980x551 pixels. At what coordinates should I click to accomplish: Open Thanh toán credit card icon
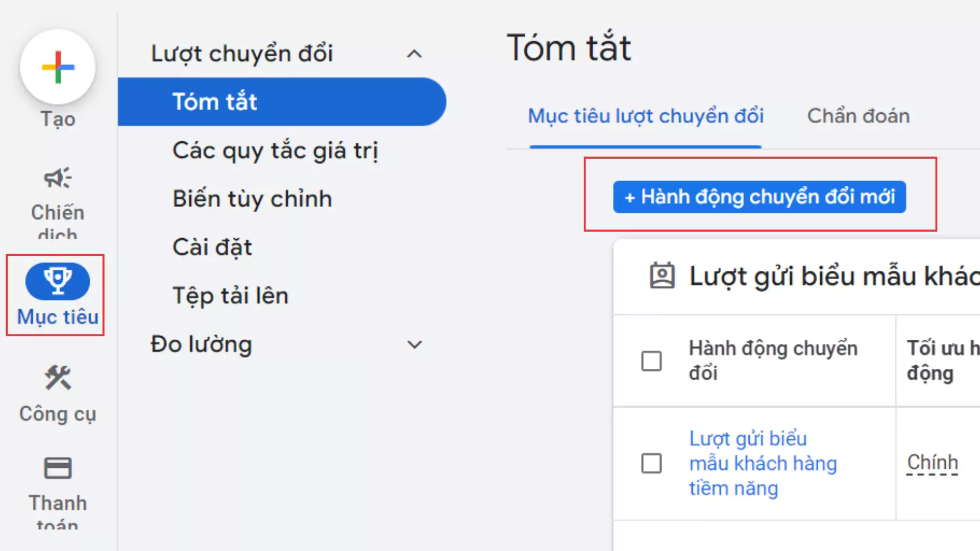click(x=58, y=468)
